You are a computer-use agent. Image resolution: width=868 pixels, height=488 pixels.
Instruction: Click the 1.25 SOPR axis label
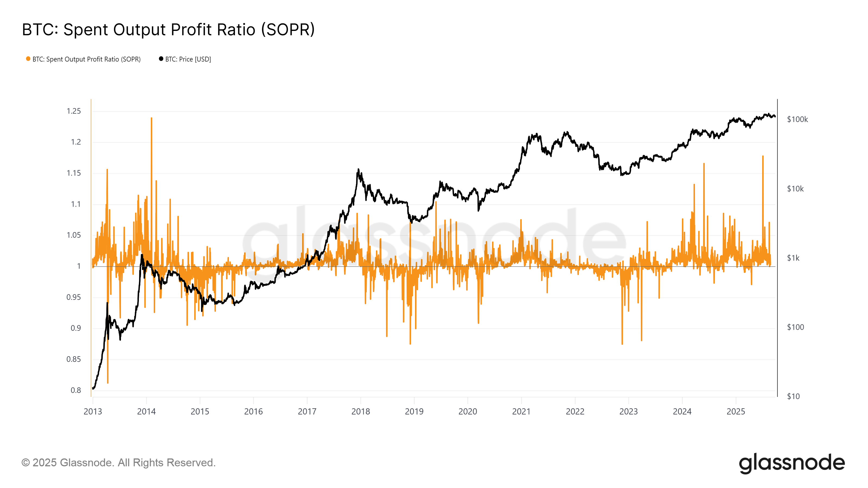74,111
